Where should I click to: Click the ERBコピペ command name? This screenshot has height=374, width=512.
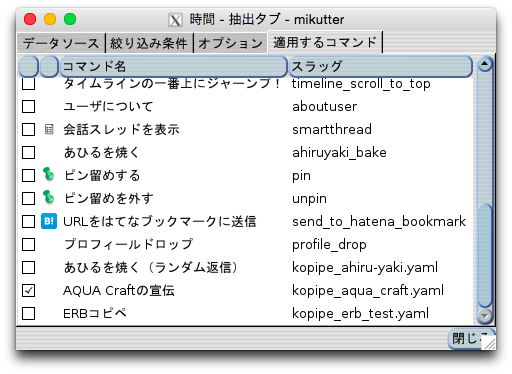95,314
